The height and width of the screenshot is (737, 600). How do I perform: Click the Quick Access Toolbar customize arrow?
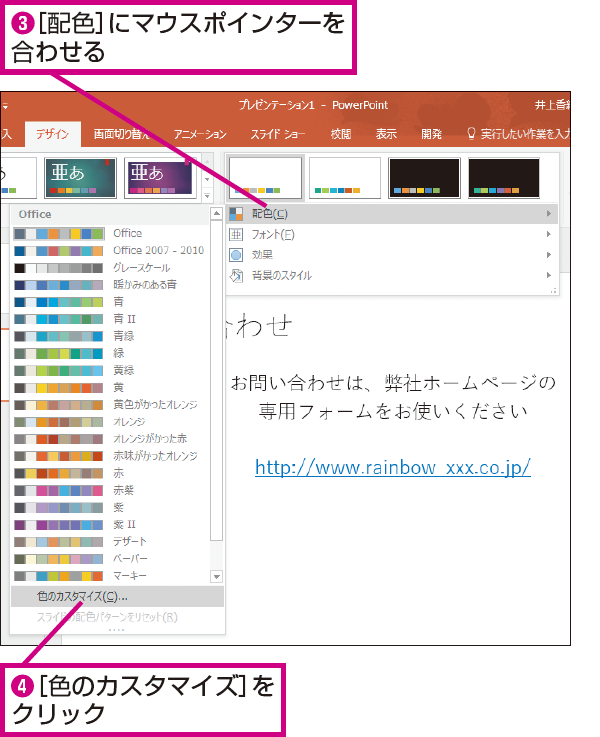click(x=5, y=106)
